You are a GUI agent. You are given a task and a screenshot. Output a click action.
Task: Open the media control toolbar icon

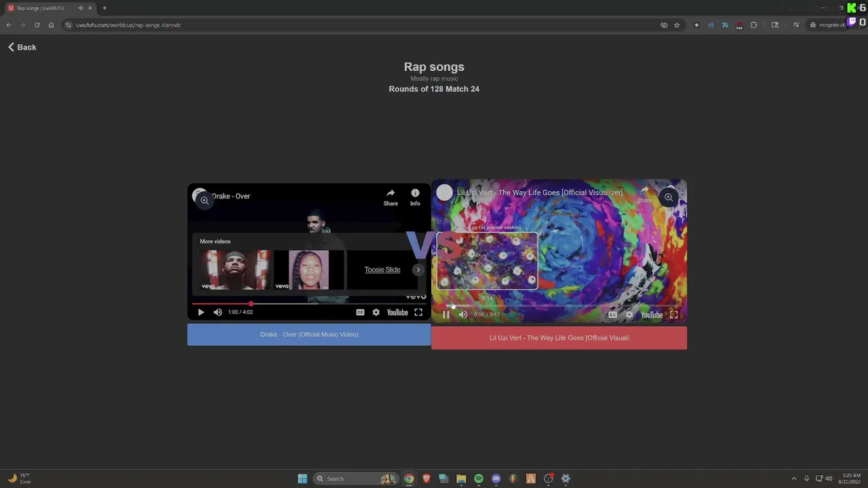click(796, 25)
